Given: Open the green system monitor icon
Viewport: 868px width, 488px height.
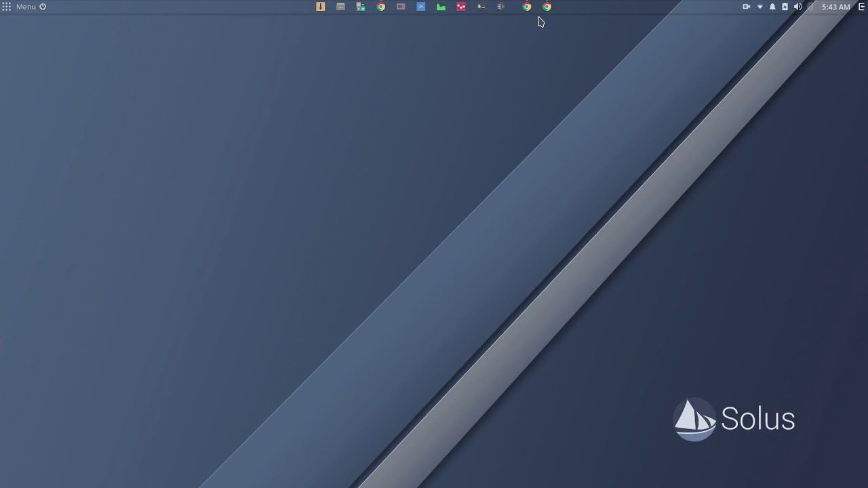Looking at the screenshot, I should [x=441, y=6].
